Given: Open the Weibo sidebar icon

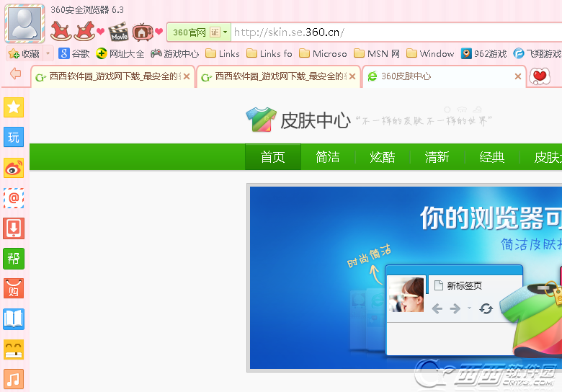Looking at the screenshot, I should (14, 168).
